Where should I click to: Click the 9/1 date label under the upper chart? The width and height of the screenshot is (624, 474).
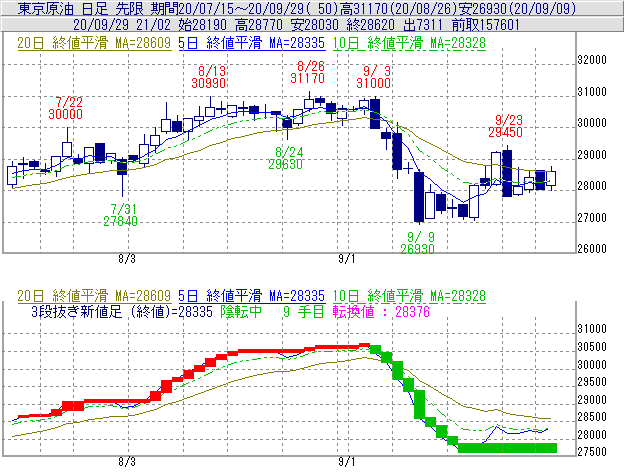(347, 259)
